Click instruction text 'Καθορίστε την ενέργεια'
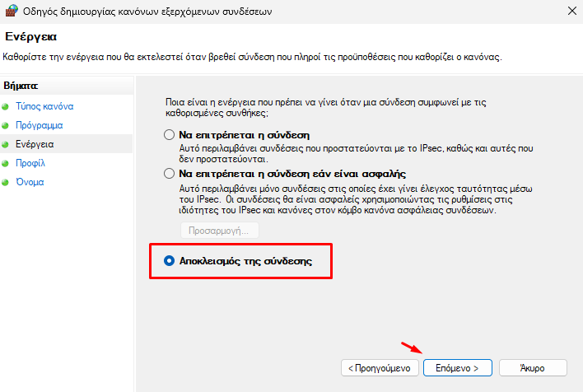The height and width of the screenshot is (392, 583). pos(252,57)
